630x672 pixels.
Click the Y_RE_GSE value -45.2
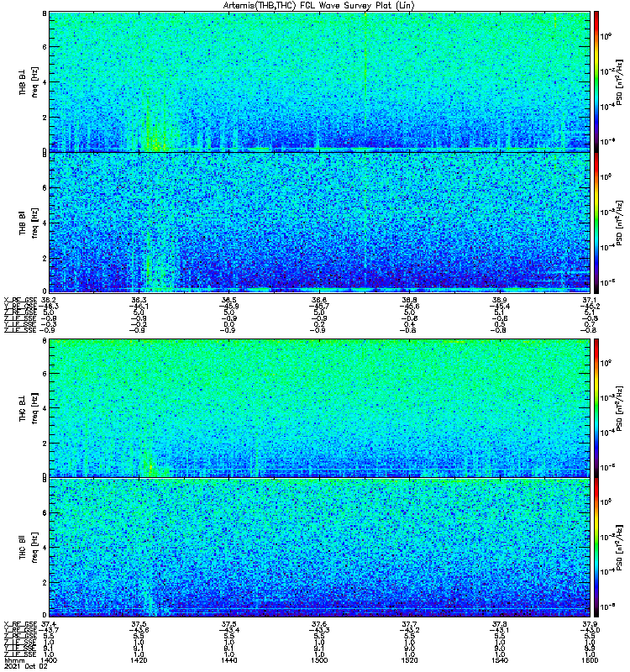click(590, 306)
